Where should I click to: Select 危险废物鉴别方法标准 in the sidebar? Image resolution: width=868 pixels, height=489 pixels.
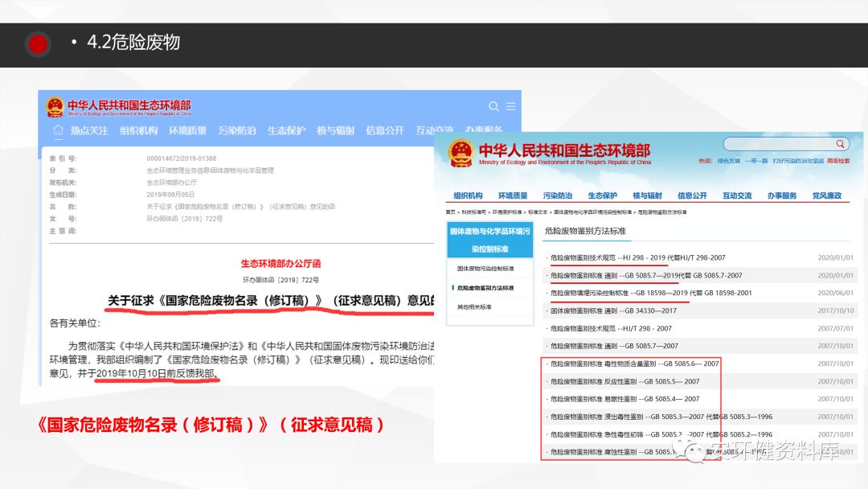tap(485, 288)
